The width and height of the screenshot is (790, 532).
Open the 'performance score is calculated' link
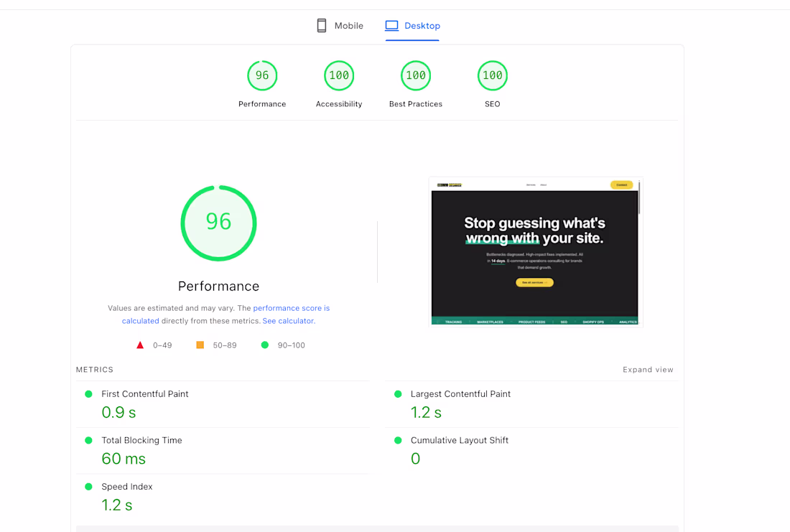click(x=226, y=314)
